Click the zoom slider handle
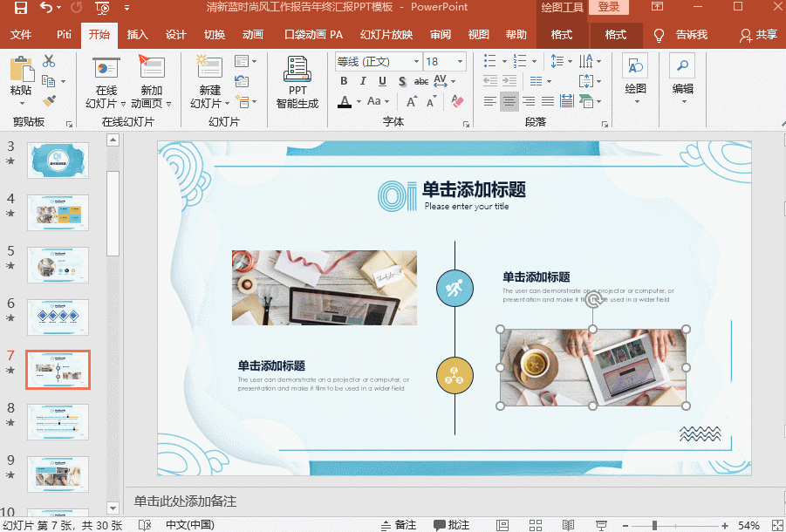 (x=654, y=525)
